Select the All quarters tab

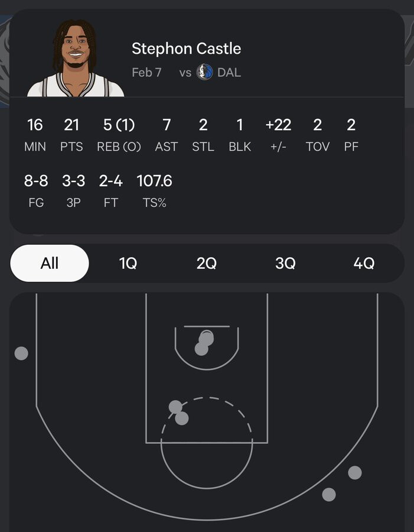click(x=50, y=263)
